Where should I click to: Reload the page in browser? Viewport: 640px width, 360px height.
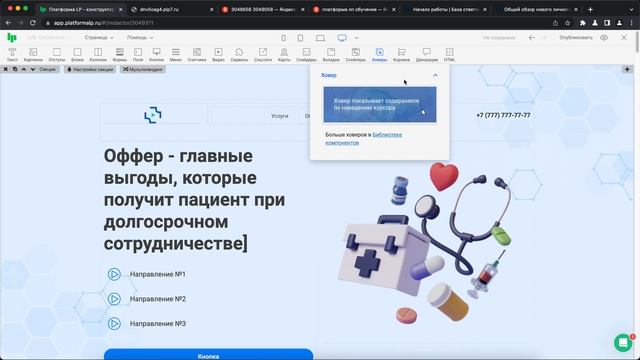click(33, 23)
